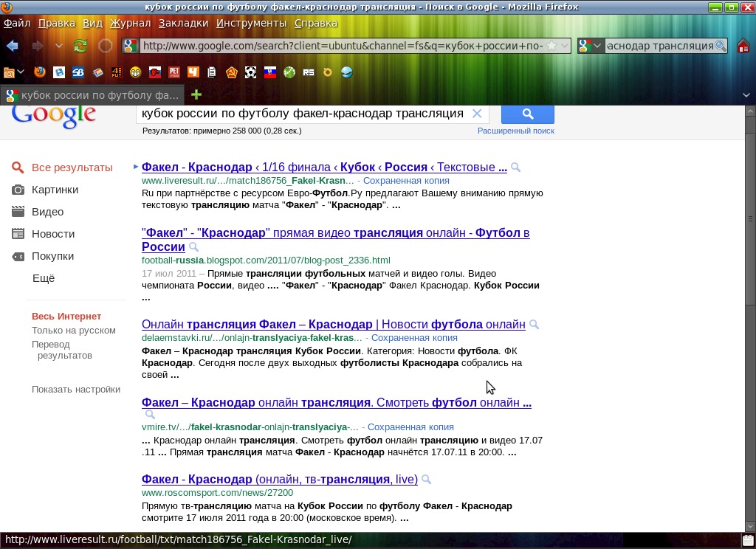This screenshot has width=756, height=549.
Task: Click the scrollbar down arrow
Action: click(x=750, y=526)
